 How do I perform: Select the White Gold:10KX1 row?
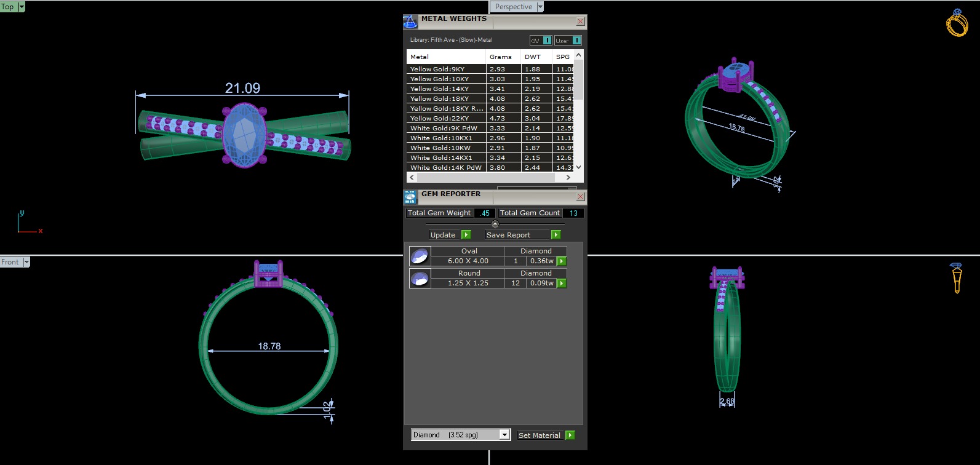[490, 138]
